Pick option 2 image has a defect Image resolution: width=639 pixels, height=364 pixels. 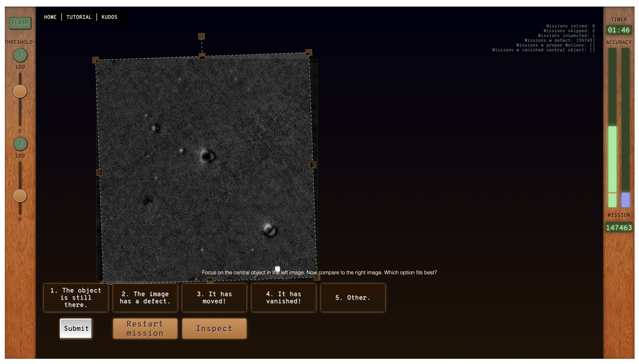(x=145, y=298)
